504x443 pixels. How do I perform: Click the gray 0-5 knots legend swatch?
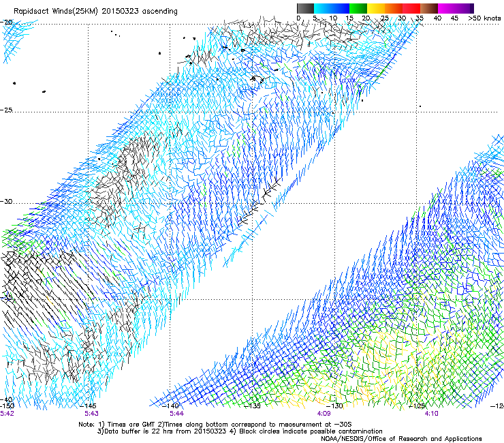click(306, 8)
